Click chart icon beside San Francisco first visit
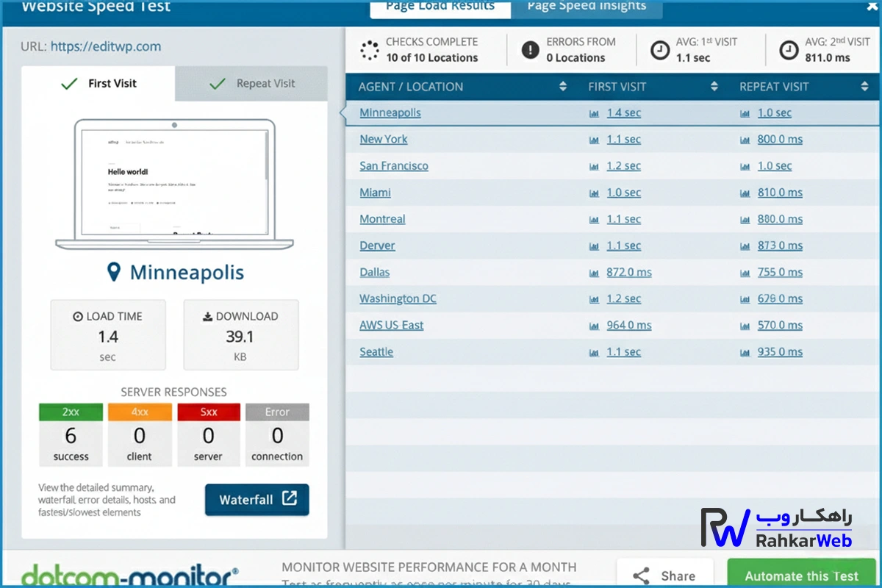Screen dimensions: 882x588 click(x=594, y=167)
